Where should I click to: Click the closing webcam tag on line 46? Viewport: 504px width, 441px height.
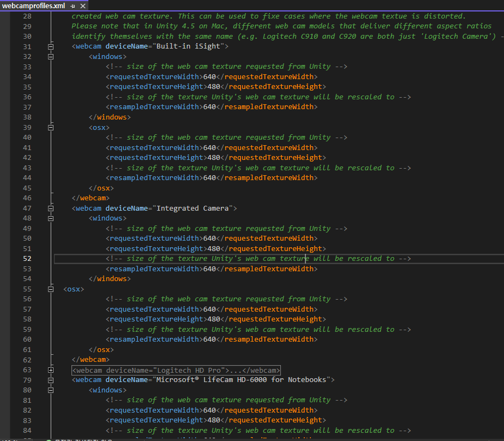pyautogui.click(x=91, y=198)
